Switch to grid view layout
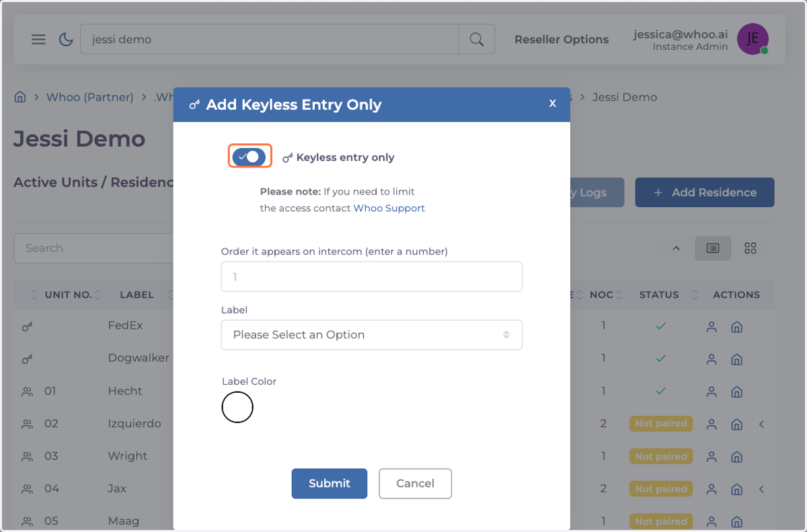Viewport: 807px width, 532px height. 751,248
